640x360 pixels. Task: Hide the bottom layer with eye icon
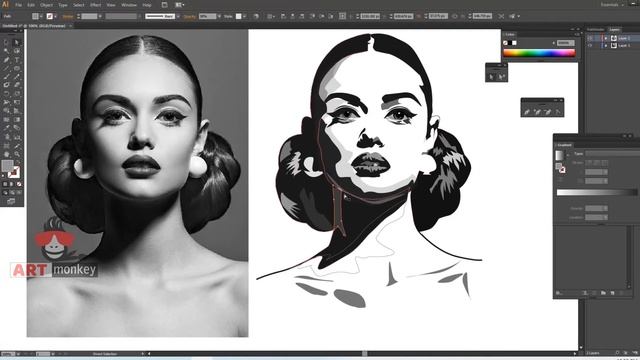point(590,46)
